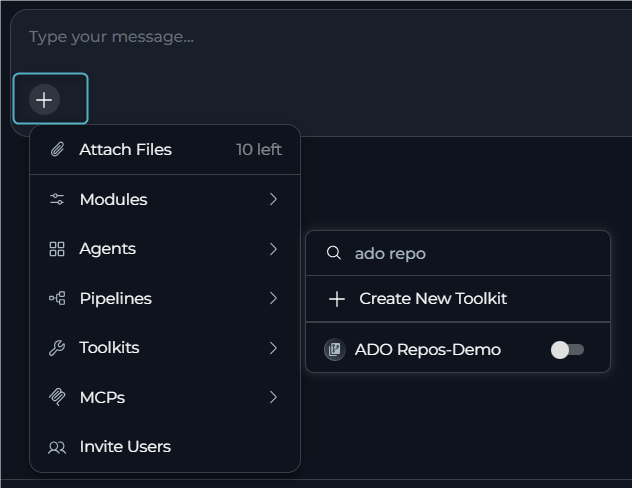Click the Toolkits wrench icon

click(57, 348)
